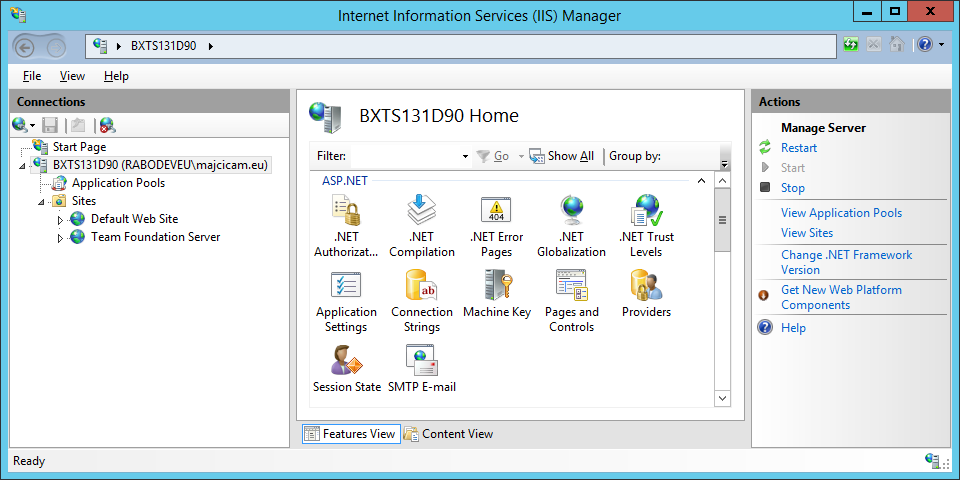Click the feature list scroll-down arrow
This screenshot has height=480, width=960.
722,398
